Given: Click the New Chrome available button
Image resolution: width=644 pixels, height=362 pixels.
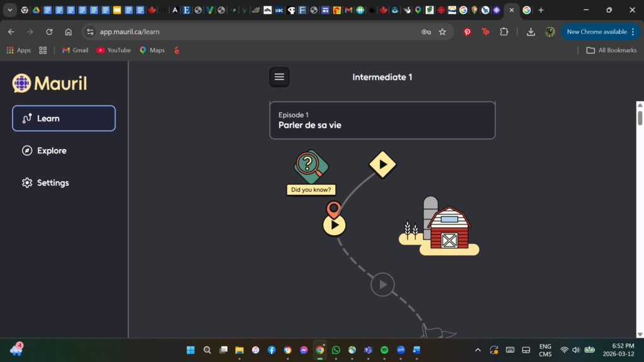Looking at the screenshot, I should (x=600, y=31).
